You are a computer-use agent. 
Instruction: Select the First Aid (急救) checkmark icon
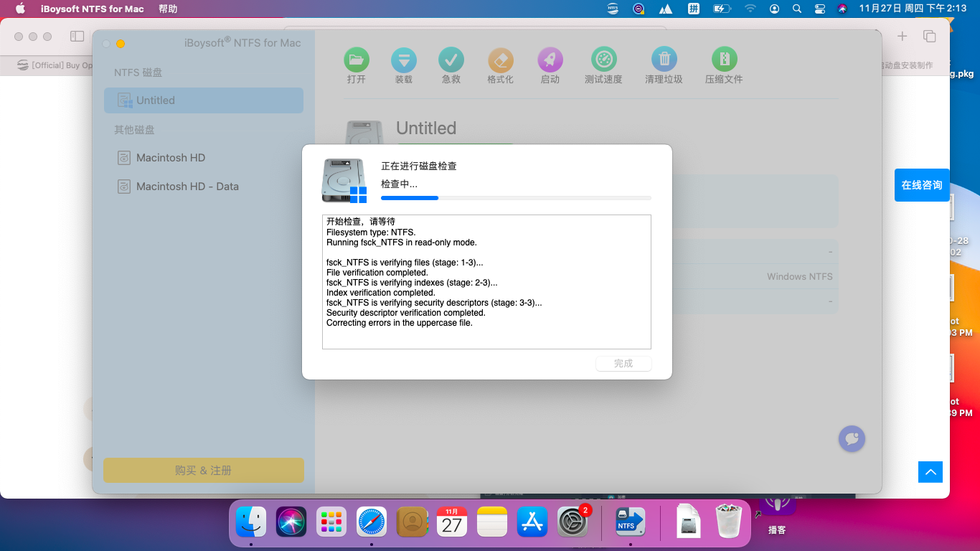coord(451,60)
